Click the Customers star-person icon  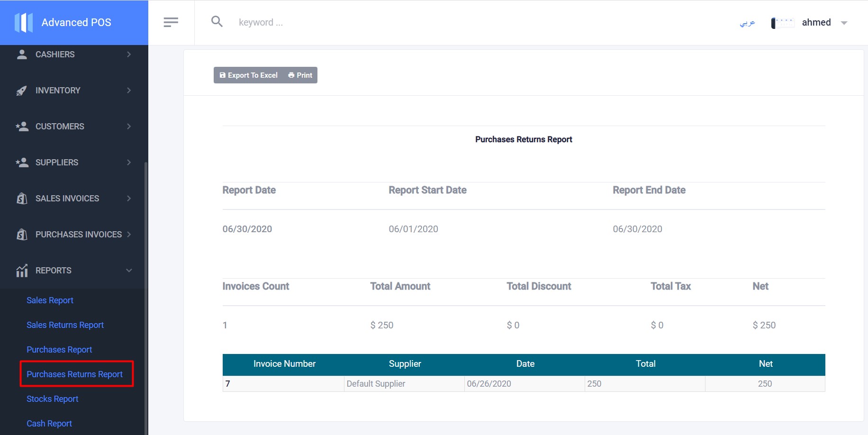22,127
